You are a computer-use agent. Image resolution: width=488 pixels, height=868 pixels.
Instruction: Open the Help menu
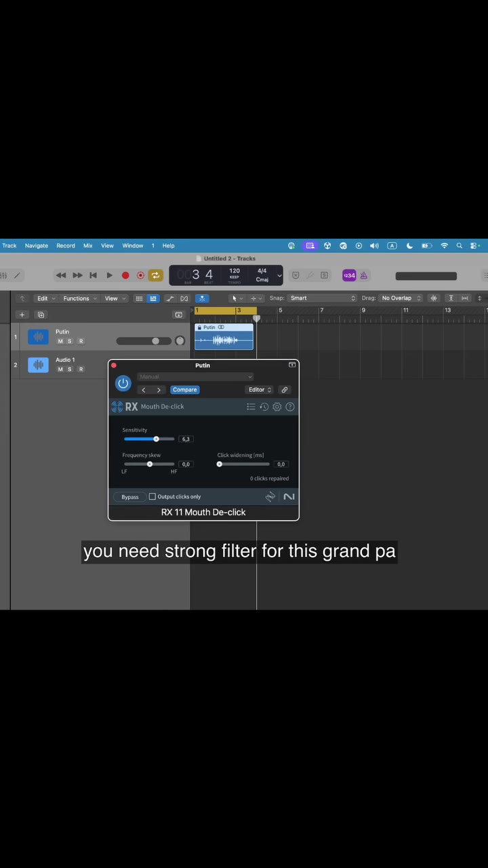tap(168, 245)
